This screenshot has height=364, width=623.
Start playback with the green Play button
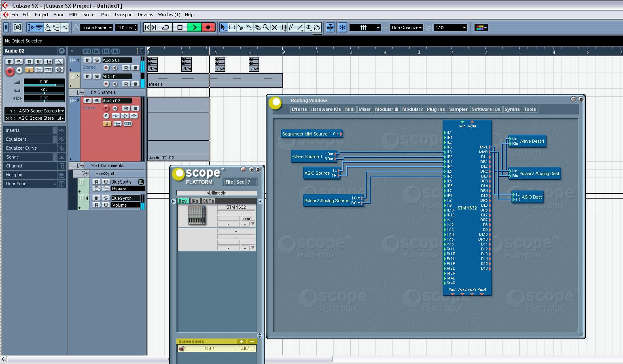click(x=194, y=28)
